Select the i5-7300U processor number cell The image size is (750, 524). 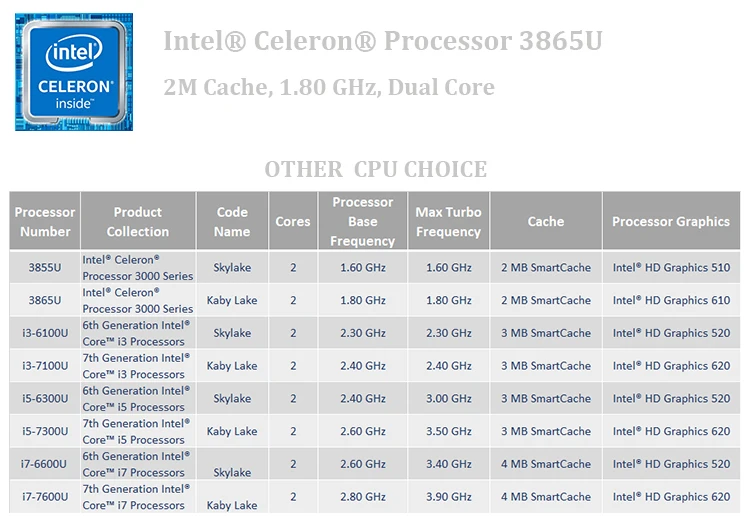(x=45, y=431)
